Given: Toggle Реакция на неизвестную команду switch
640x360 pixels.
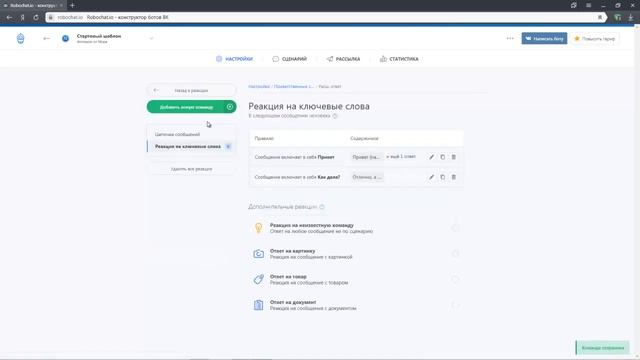Looking at the screenshot, I should tap(455, 228).
